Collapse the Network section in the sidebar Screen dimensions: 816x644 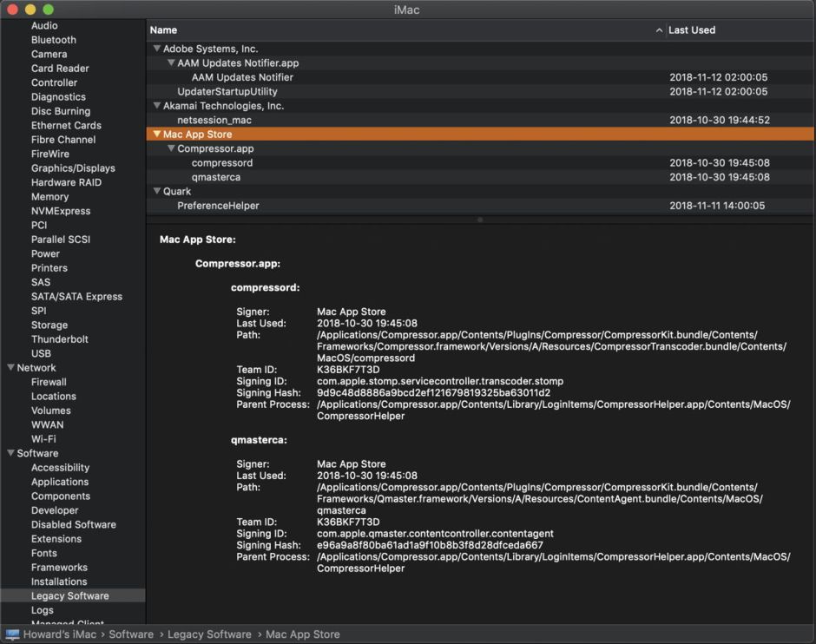pyautogui.click(x=10, y=368)
